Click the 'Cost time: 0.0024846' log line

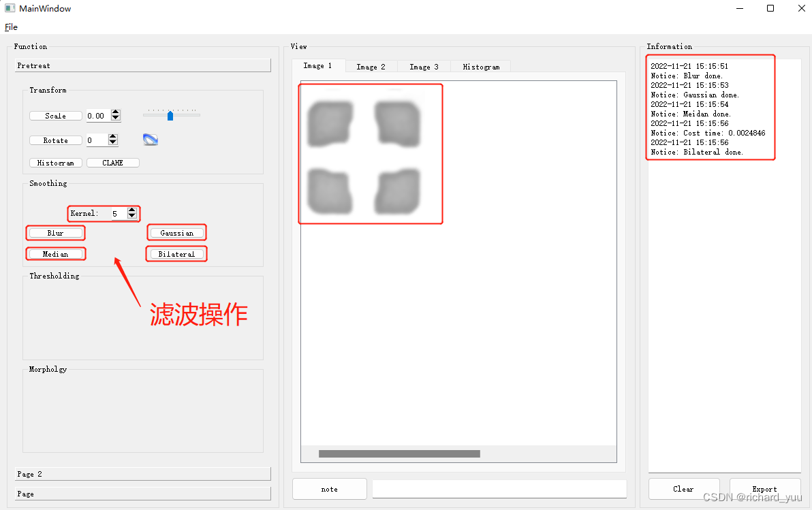708,133
